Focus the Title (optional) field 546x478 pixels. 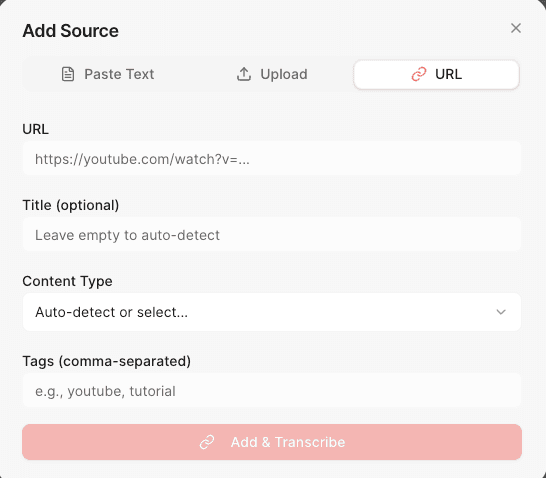[x=272, y=235]
